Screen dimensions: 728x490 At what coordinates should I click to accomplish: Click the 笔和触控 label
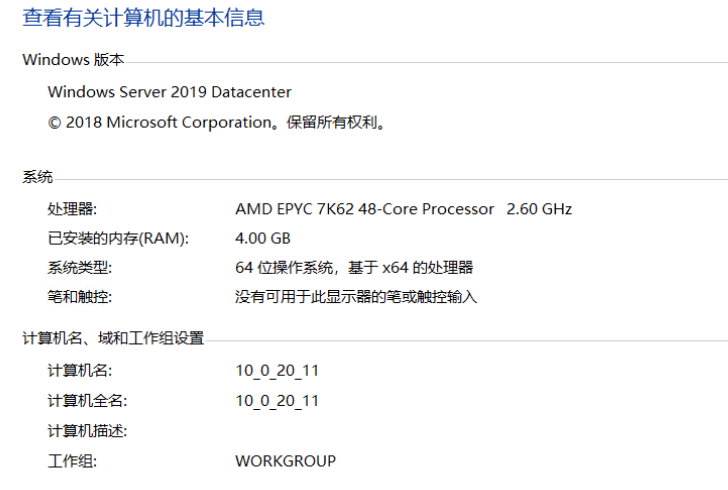tap(80, 297)
